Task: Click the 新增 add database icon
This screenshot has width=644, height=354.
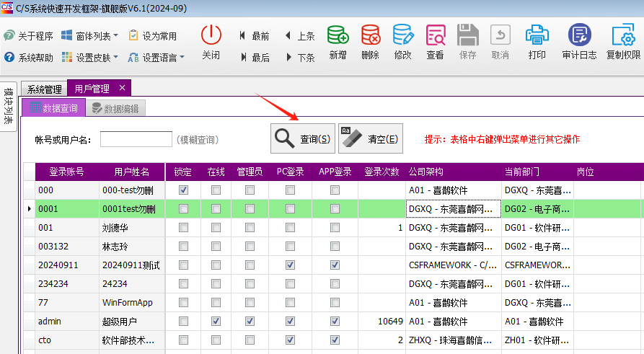Action: click(x=338, y=35)
